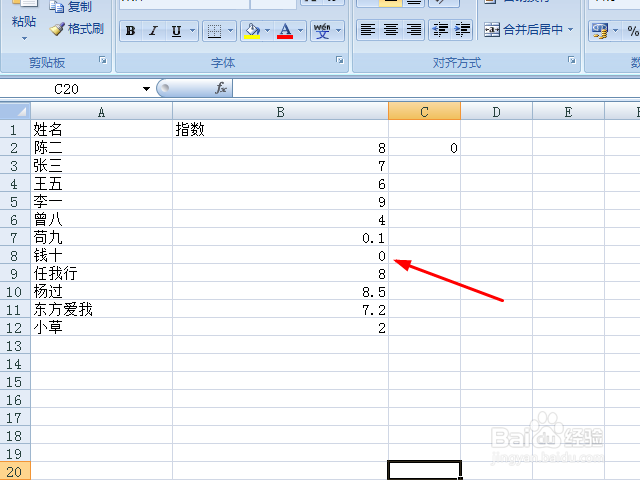Click cell B5 with value 9
The image size is (640, 480).
[280, 201]
